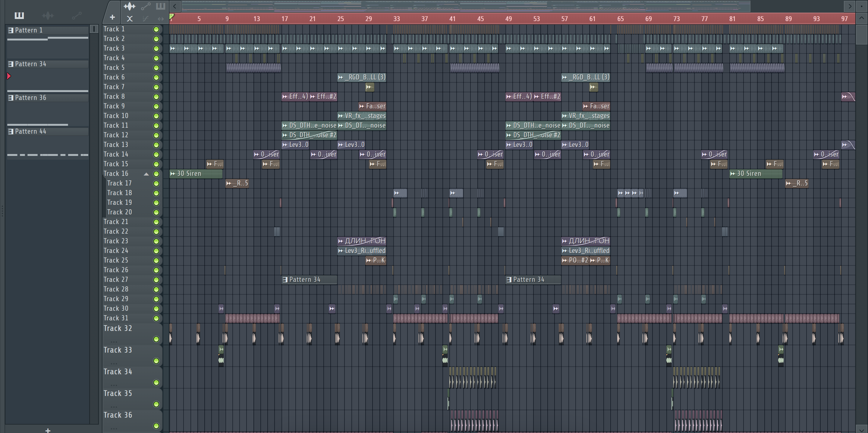
Task: Mute Track 3 with its green LED
Action: (x=156, y=48)
